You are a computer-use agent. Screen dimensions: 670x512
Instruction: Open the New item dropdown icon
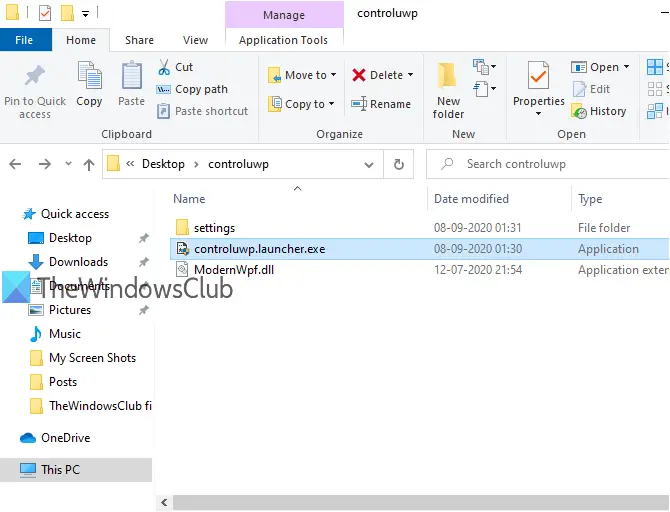pos(484,67)
